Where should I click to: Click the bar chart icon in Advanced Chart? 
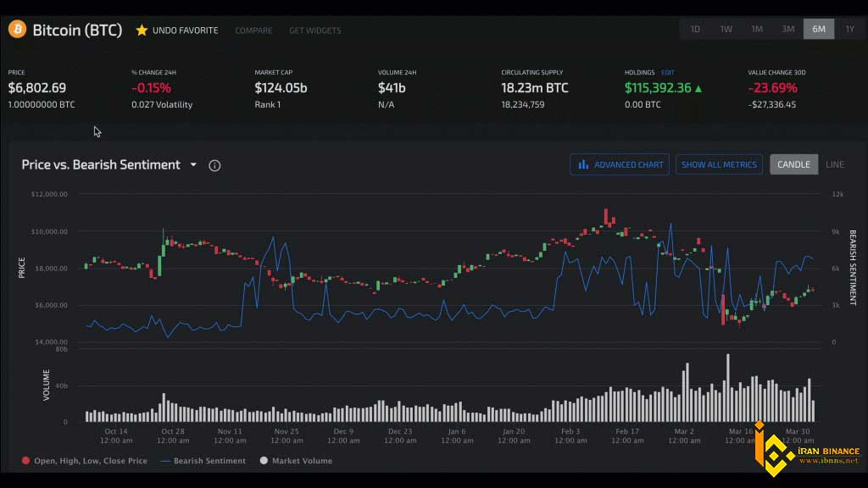583,164
